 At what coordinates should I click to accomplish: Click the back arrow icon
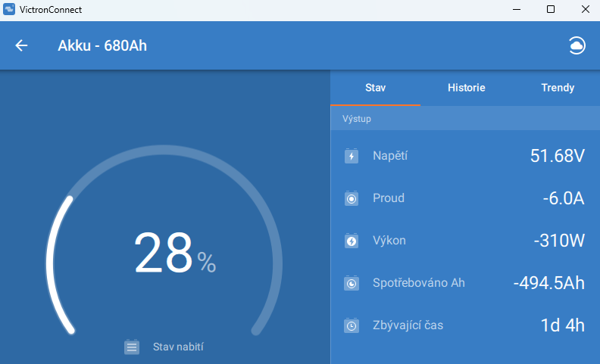[x=21, y=45]
